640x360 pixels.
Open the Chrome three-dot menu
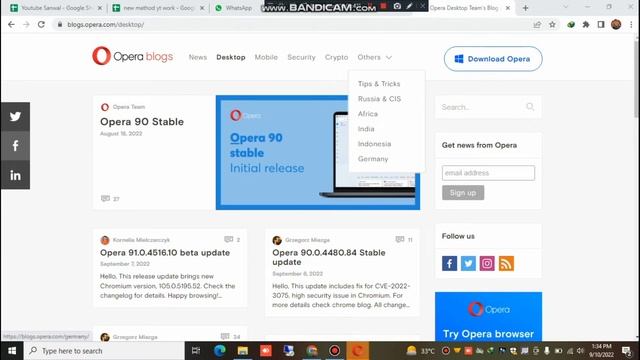(x=631, y=24)
